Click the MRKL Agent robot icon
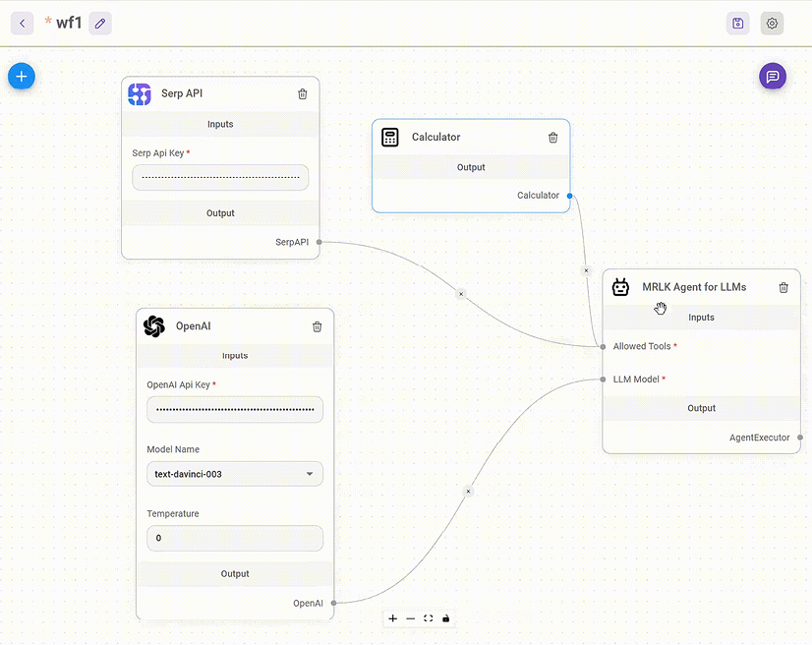Viewport: 812px width, 645px height. click(620, 287)
